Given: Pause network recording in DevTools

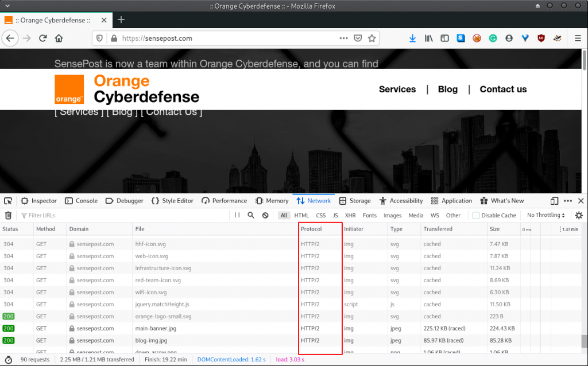Looking at the screenshot, I should [x=237, y=216].
